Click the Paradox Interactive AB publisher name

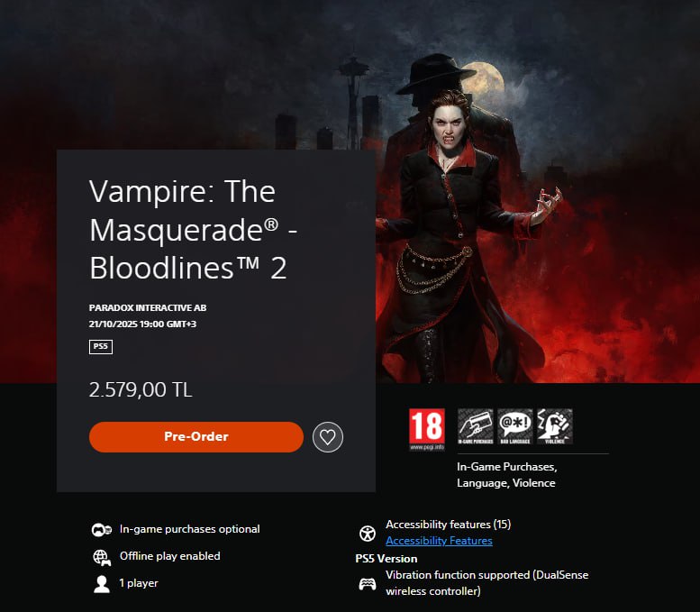click(x=148, y=307)
